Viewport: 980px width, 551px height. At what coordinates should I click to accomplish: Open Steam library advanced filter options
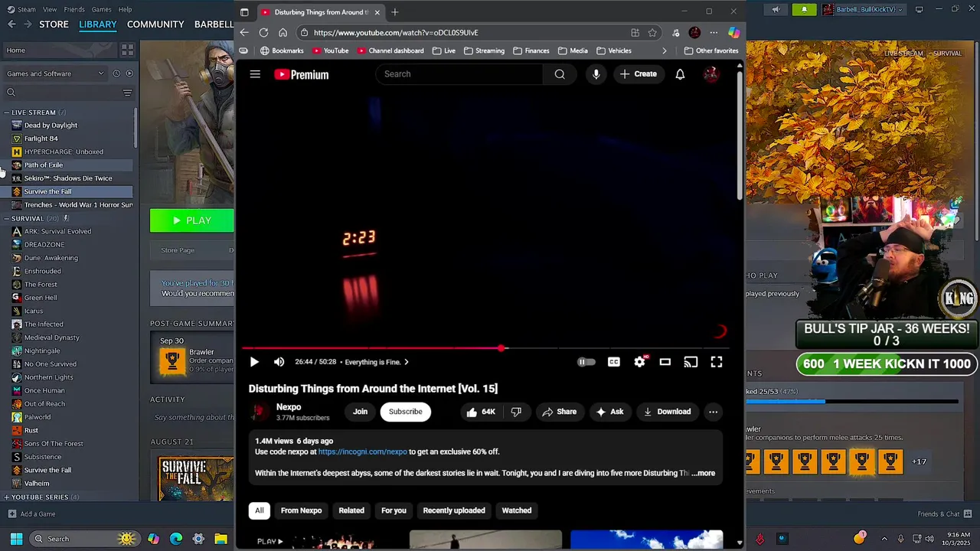tap(127, 93)
